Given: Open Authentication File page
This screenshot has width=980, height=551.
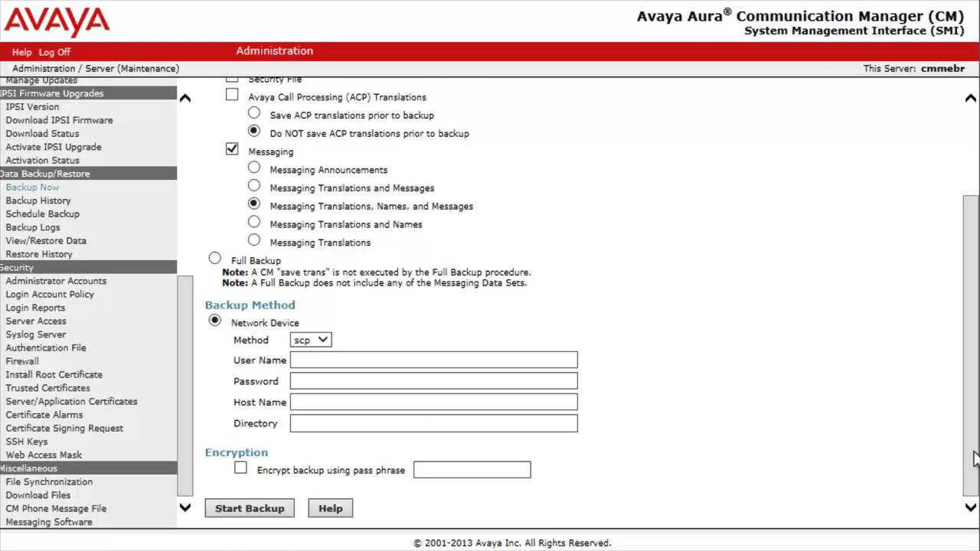Looking at the screenshot, I should point(46,348).
